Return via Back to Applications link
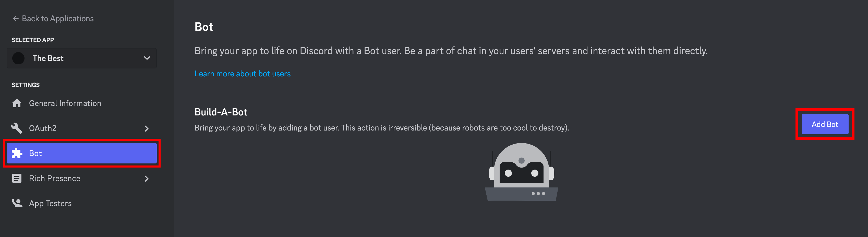This screenshot has width=868, height=237. [53, 19]
